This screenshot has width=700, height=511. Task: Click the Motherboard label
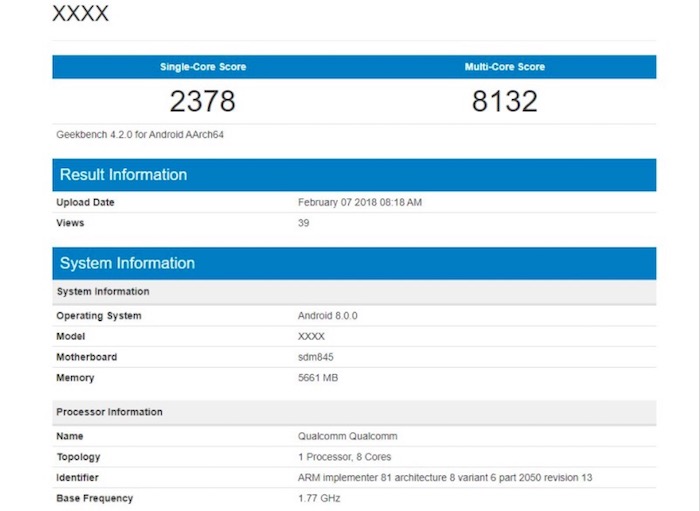tap(87, 357)
